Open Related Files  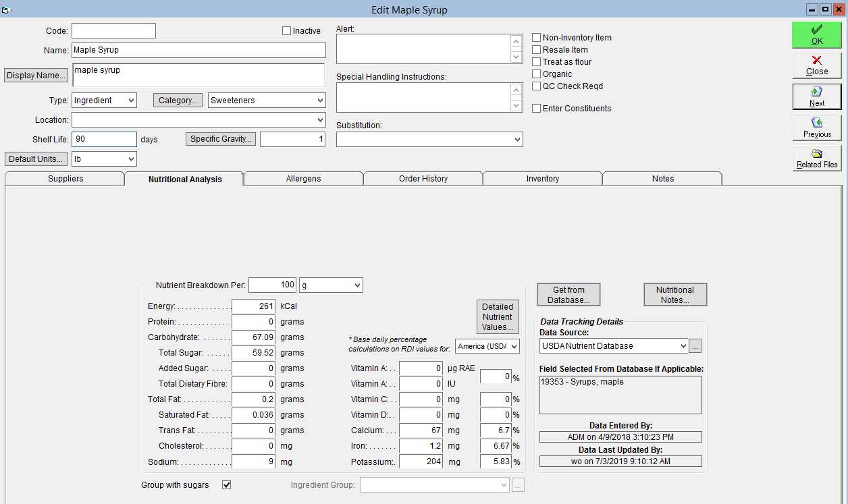(817, 158)
